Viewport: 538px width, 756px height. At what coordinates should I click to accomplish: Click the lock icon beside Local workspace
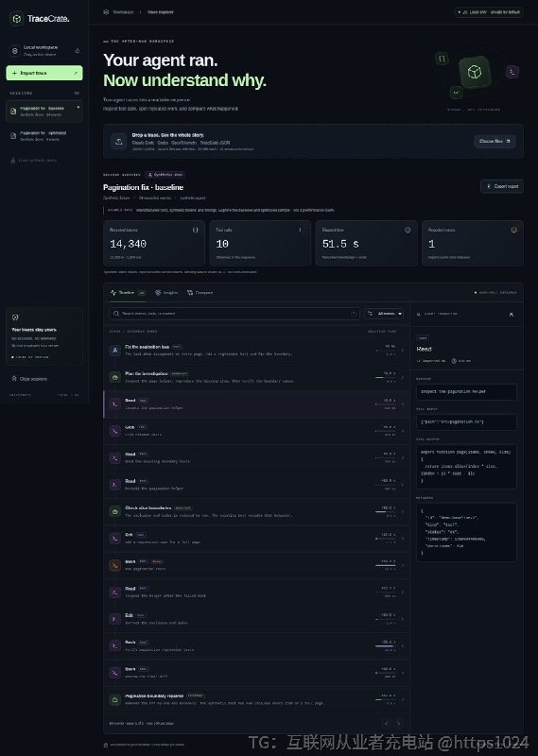point(78,51)
